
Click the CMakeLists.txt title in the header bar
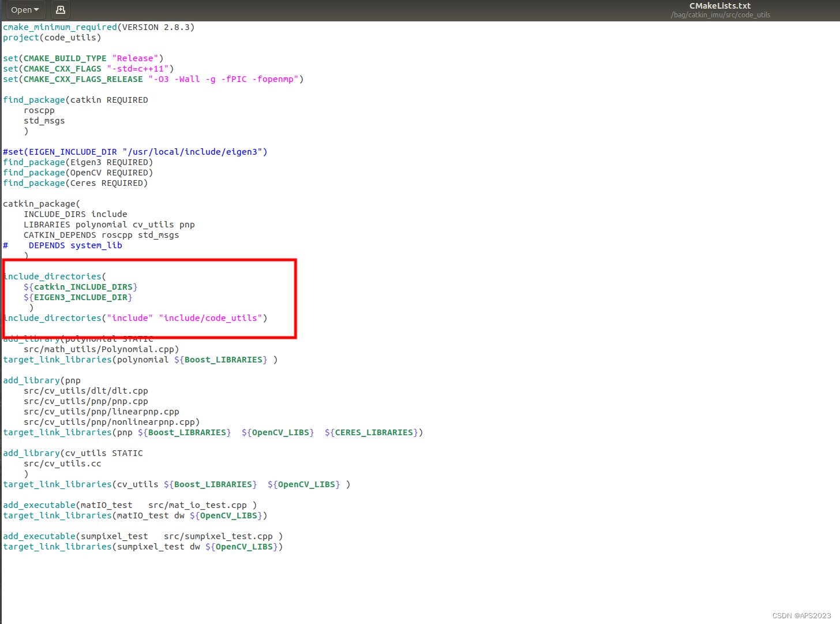pos(720,6)
